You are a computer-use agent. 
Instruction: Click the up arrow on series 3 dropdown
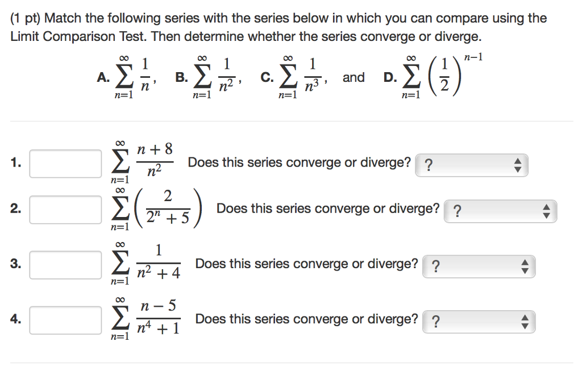tap(525, 262)
